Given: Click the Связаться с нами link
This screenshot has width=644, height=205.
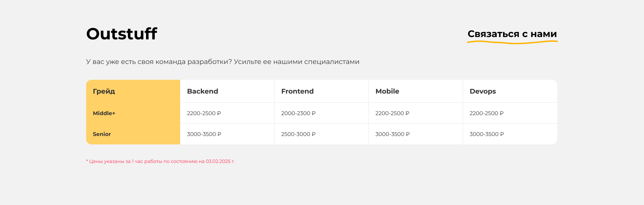Looking at the screenshot, I should click(x=512, y=34).
